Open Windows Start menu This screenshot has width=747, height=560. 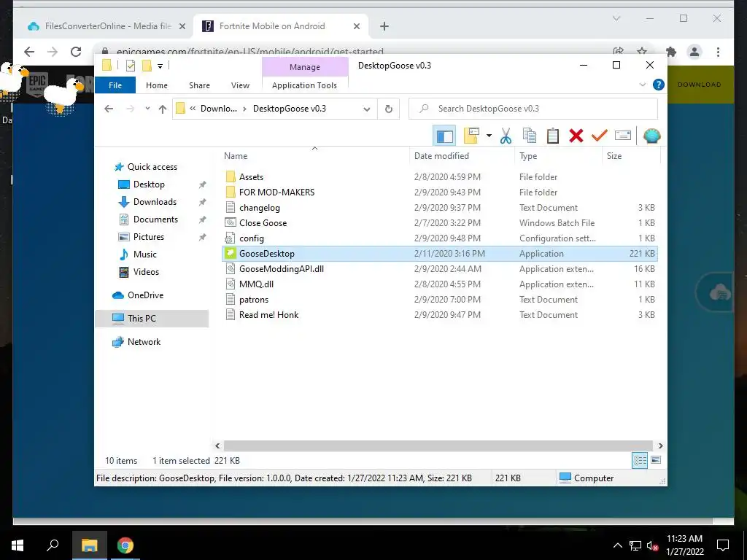coord(18,545)
